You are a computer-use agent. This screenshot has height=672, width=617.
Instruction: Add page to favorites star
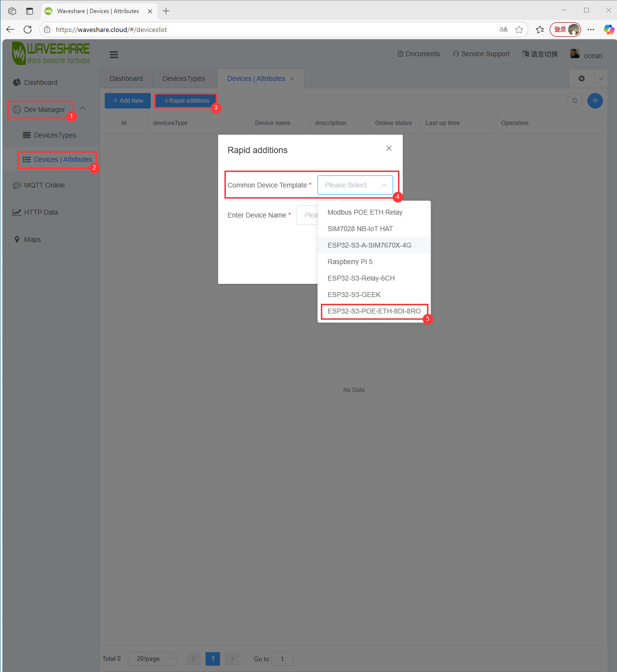[x=519, y=30]
